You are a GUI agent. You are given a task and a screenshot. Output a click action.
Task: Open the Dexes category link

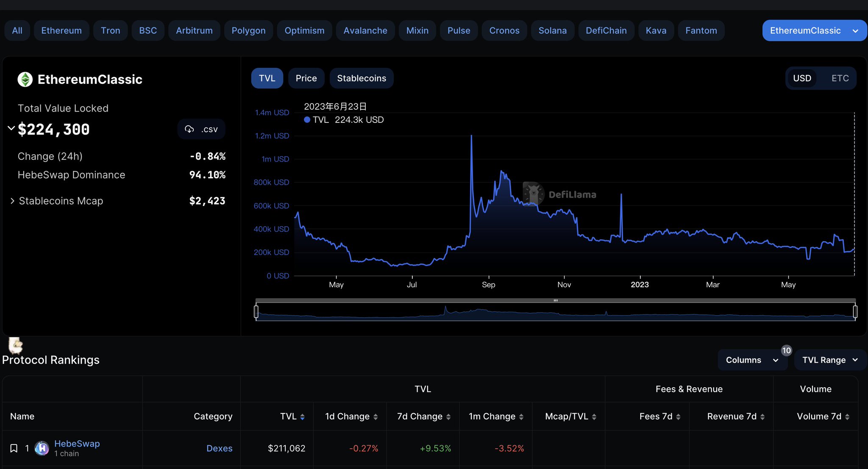[220, 448]
